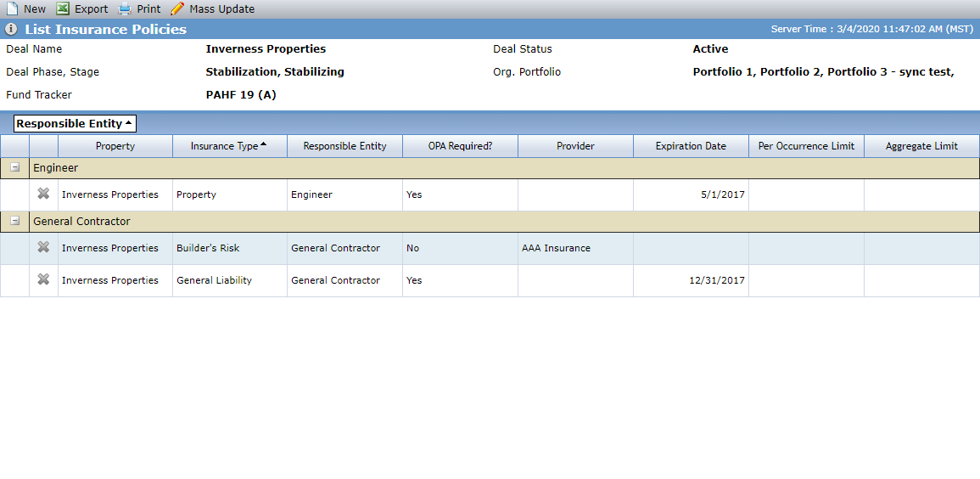Click 'No' in the OPA Required column
The image size is (980, 479).
(x=460, y=248)
